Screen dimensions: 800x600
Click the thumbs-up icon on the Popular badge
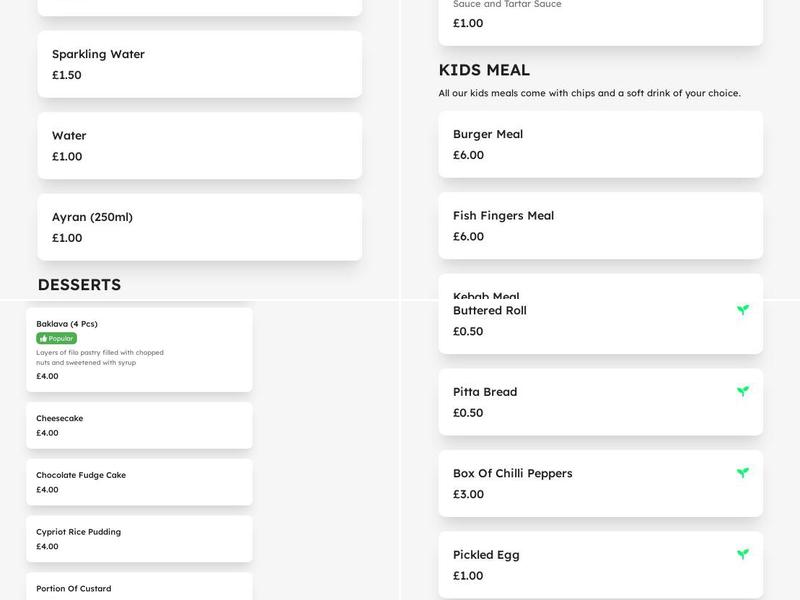click(43, 338)
